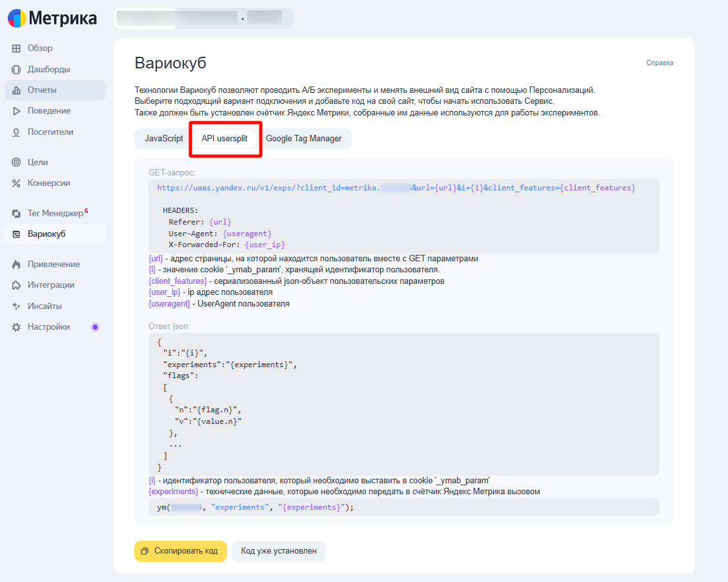Navigate to Конверсии
Image resolution: width=728 pixels, height=582 pixels.
[x=56, y=183]
